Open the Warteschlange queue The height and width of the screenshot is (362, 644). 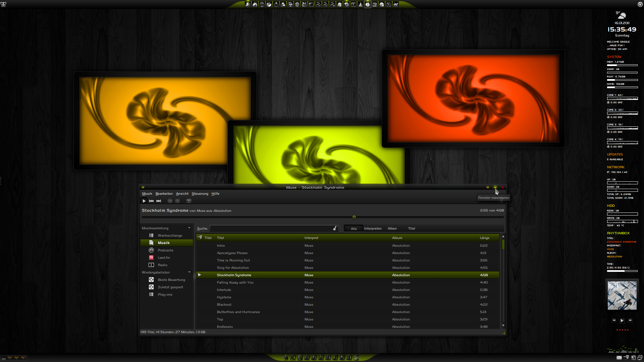167,236
